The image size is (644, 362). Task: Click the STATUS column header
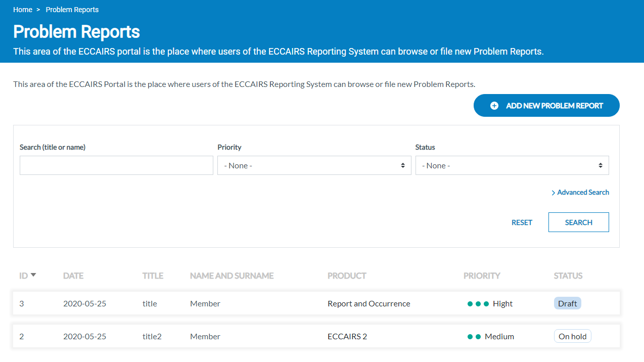568,276
